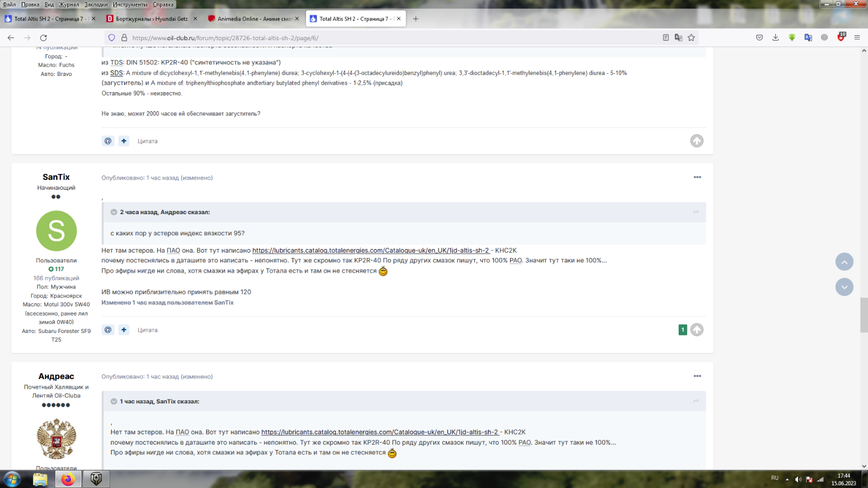Open volume control in system tray
The width and height of the screenshot is (868, 488).
pos(798,479)
